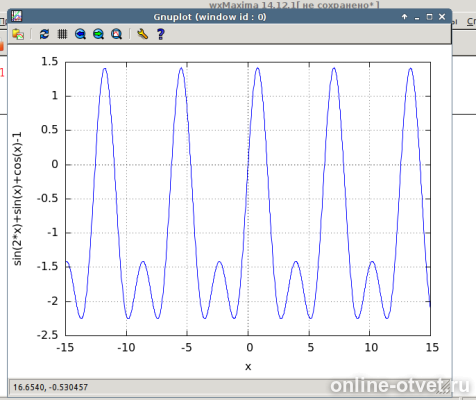Viewport: 476px width, 400px height.
Task: Click the 1.5 tick label on y-axis
Action: pyautogui.click(x=49, y=62)
